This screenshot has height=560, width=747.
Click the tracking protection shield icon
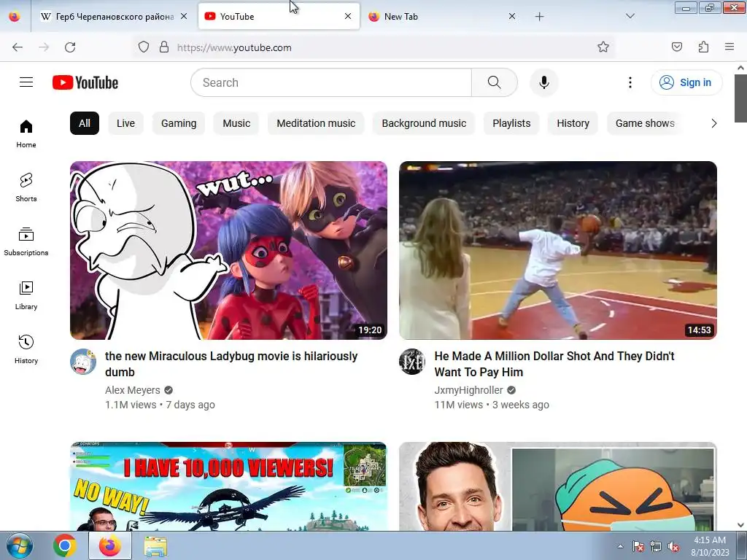pos(144,47)
